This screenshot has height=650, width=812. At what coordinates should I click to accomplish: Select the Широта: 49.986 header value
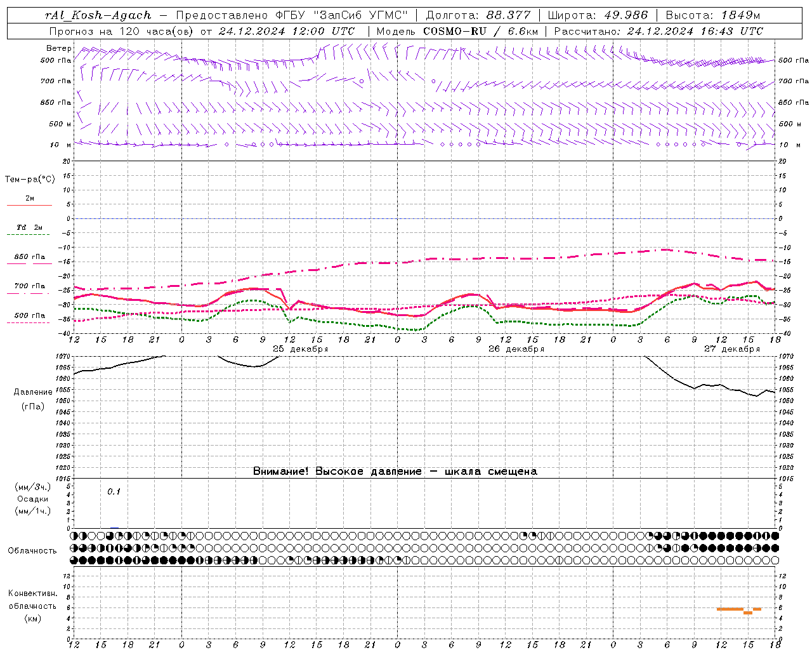click(x=598, y=15)
